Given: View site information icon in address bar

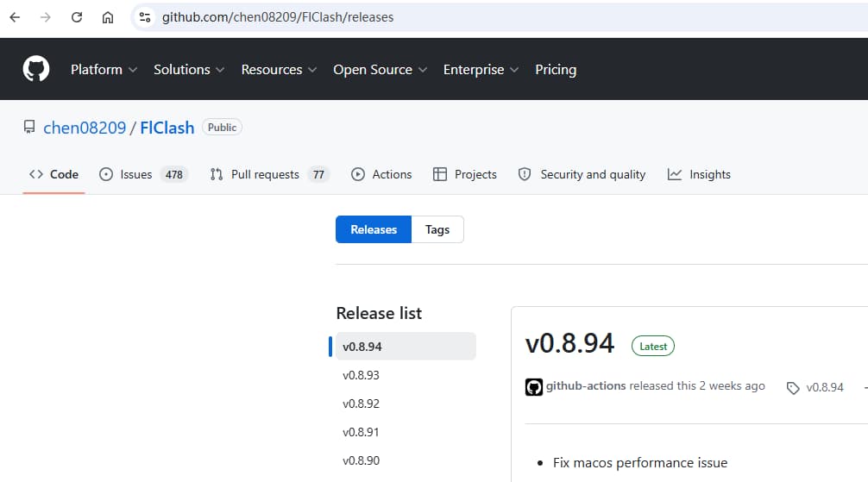Looking at the screenshot, I should click(145, 17).
